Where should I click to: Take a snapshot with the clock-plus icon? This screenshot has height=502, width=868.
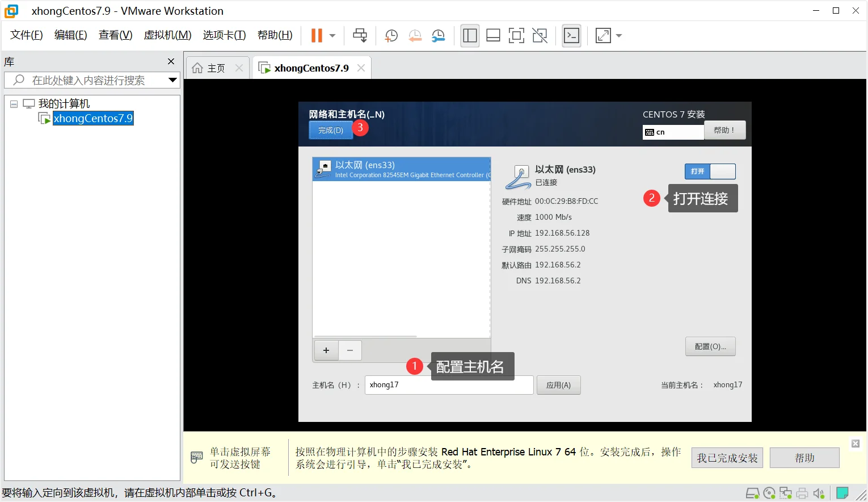click(x=391, y=36)
